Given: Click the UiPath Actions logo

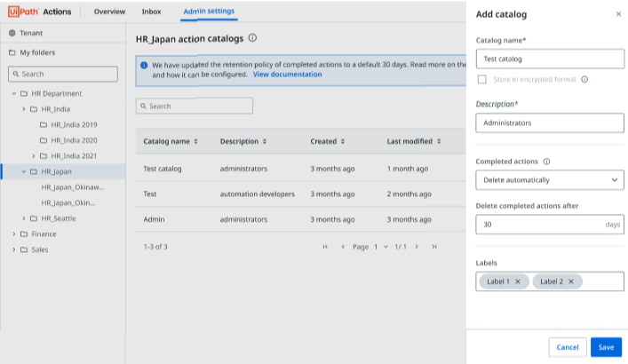Looking at the screenshot, I should point(39,12).
